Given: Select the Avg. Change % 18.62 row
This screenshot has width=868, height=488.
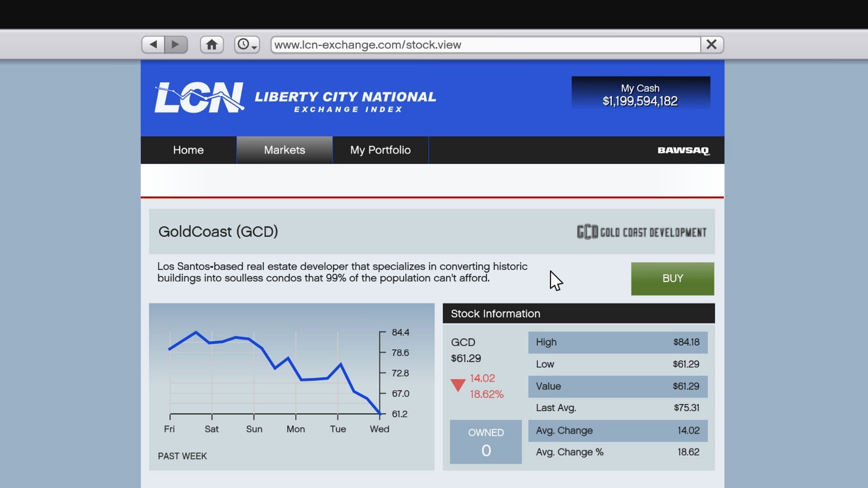Looking at the screenshot, I should [618, 452].
